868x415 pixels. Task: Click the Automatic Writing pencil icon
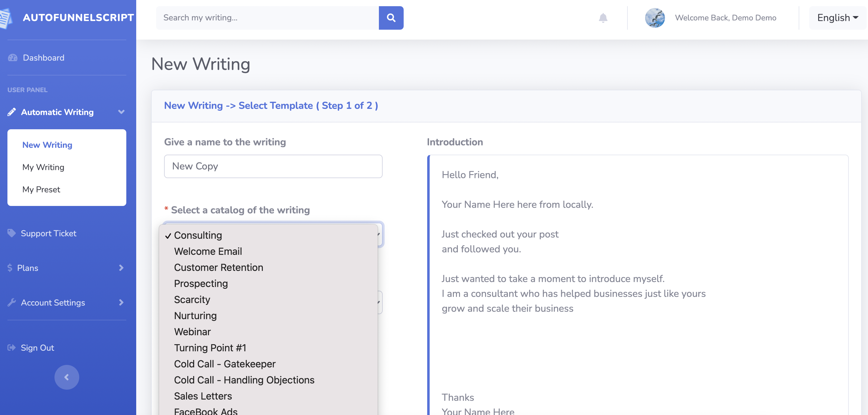click(11, 112)
